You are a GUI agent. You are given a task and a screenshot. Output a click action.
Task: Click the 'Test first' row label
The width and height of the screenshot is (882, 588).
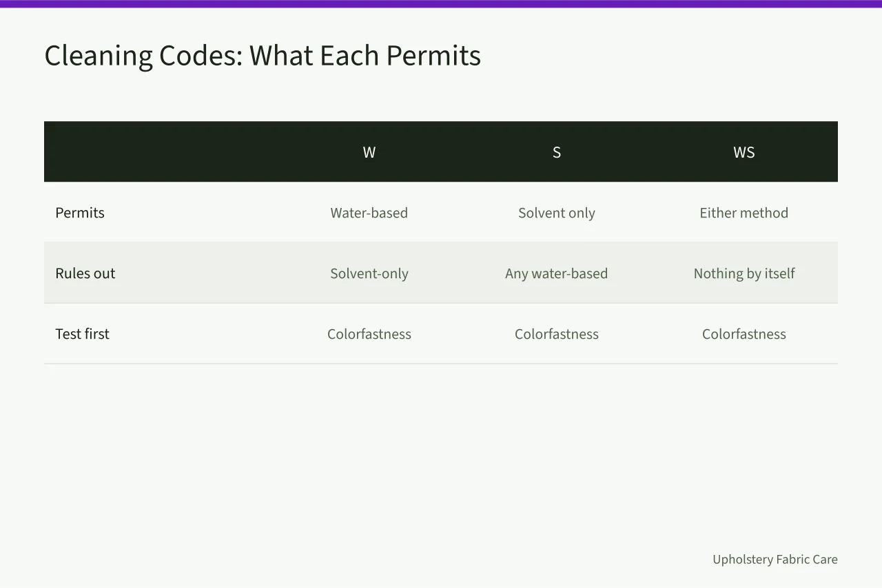83,334
